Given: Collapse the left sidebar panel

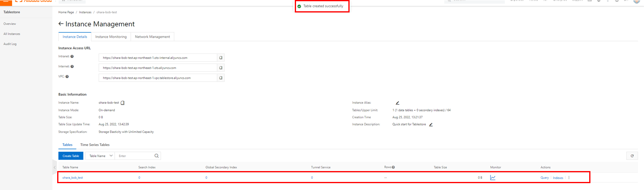Looking at the screenshot, I should coord(55,167).
